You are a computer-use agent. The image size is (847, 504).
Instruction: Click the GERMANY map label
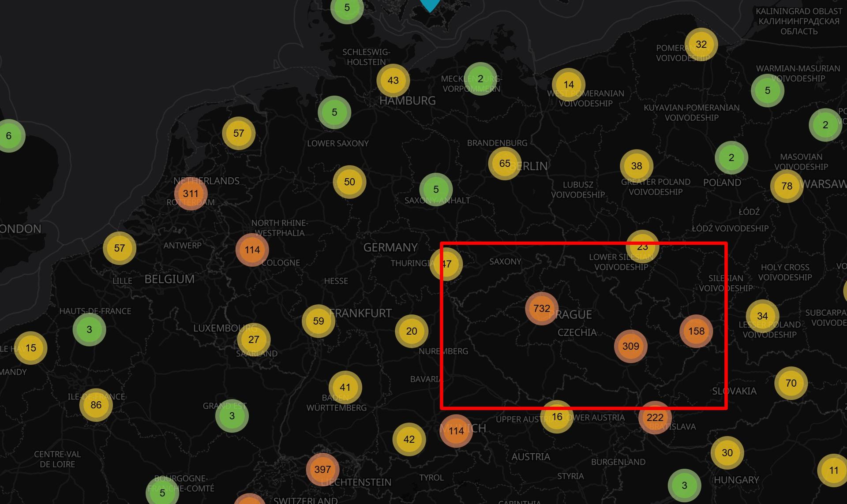pyautogui.click(x=390, y=247)
